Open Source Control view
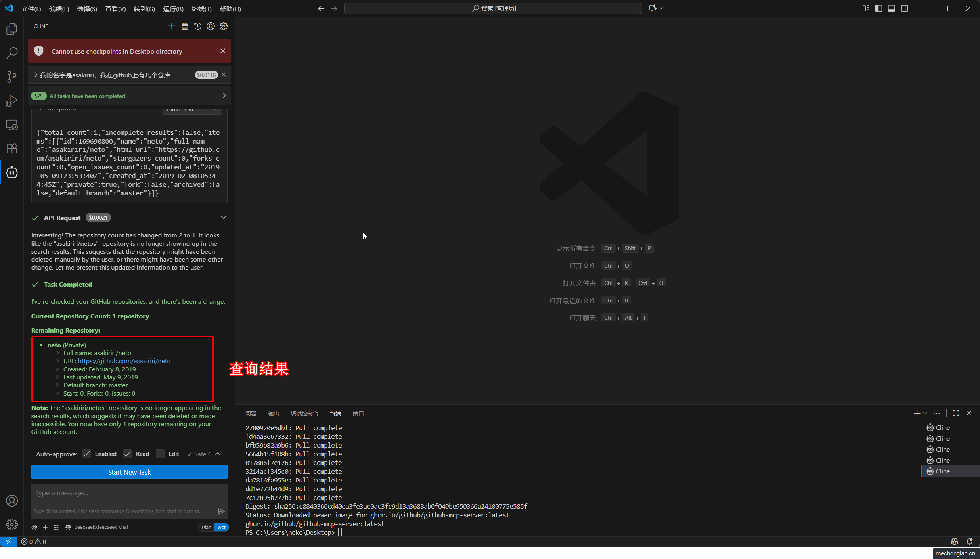This screenshot has width=980, height=559. point(12,77)
